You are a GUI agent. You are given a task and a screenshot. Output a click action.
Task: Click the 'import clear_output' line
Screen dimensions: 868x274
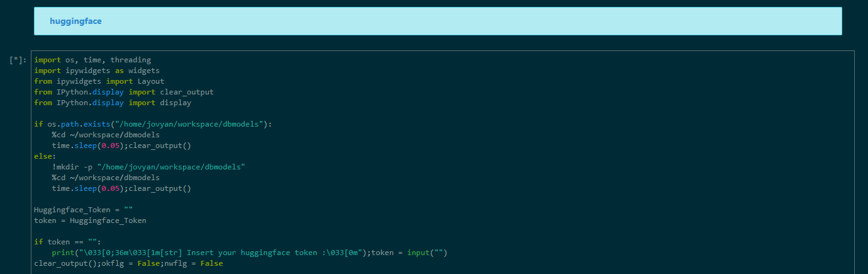pos(124,93)
